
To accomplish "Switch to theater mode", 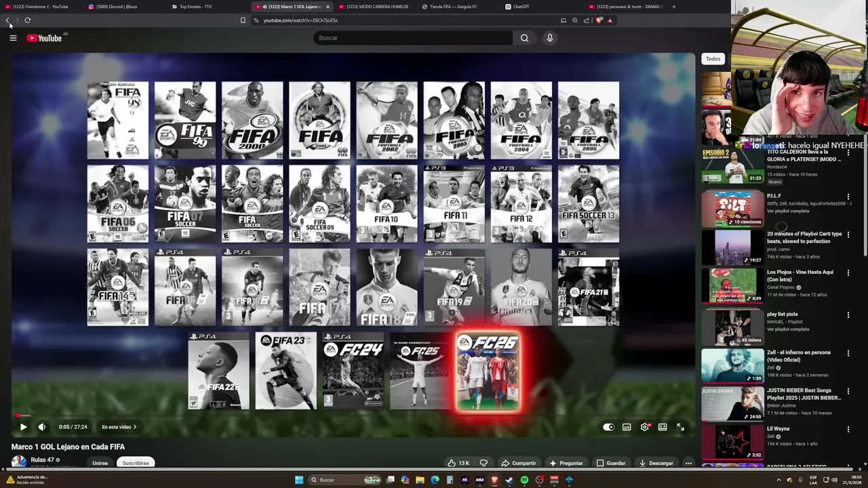I will click(663, 427).
